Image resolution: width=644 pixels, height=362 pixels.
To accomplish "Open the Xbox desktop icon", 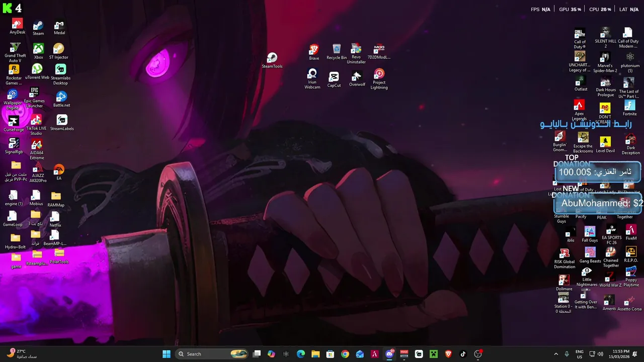I will point(38,52).
